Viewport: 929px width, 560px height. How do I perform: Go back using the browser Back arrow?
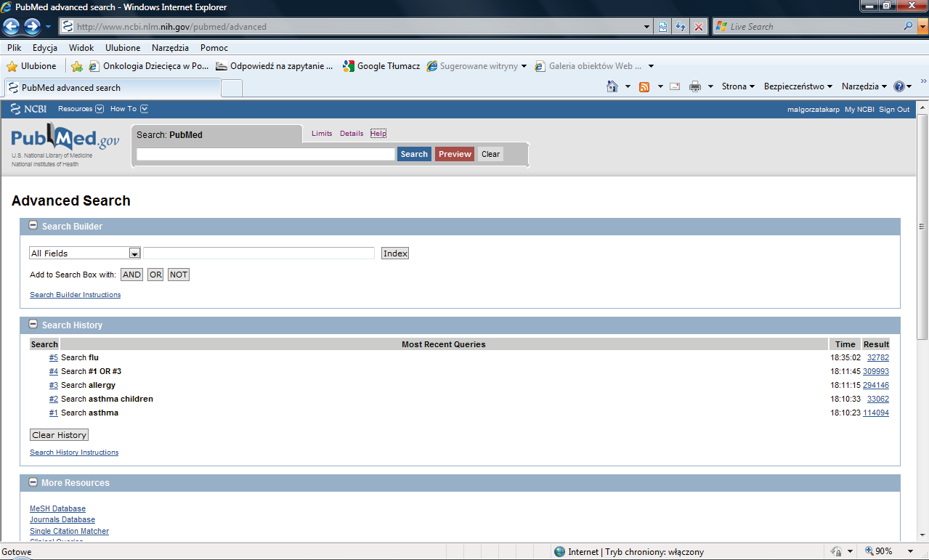tap(12, 27)
